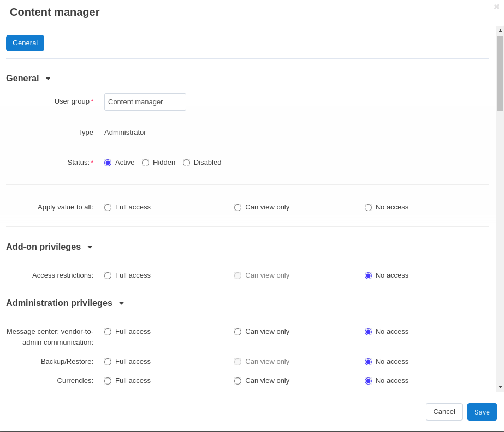The image size is (504, 432).
Task: Select No access for Access restrictions
Action: pos(369,275)
